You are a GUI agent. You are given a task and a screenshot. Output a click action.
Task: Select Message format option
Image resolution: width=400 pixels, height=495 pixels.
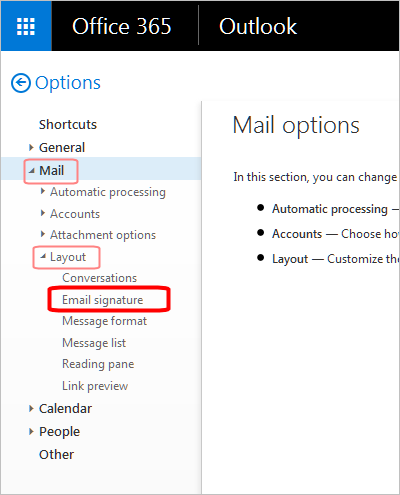click(x=104, y=321)
